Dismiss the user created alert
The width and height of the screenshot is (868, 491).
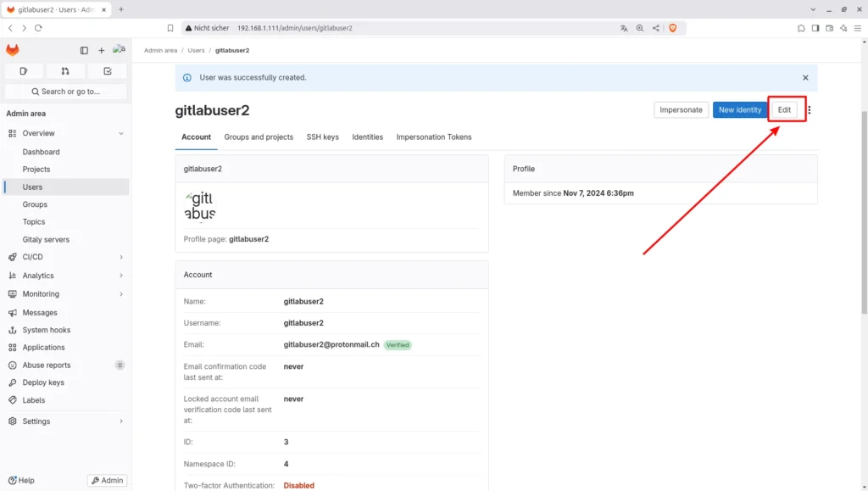click(x=805, y=77)
